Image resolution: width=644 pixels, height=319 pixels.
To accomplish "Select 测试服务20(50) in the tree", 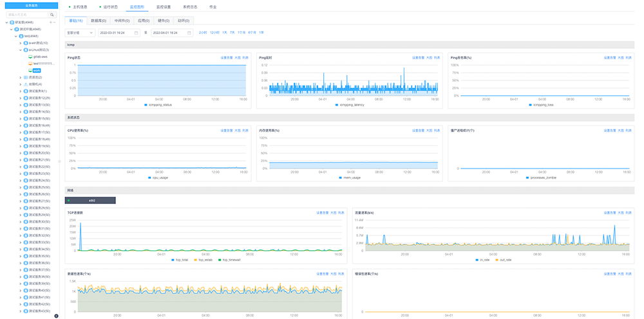I will [x=39, y=153].
